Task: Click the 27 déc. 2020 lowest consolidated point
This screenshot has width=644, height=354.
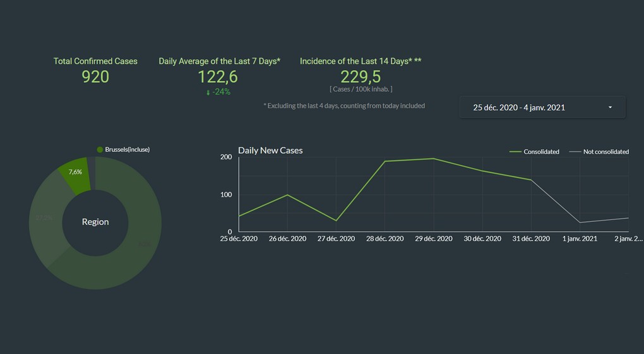Action: [x=336, y=221]
